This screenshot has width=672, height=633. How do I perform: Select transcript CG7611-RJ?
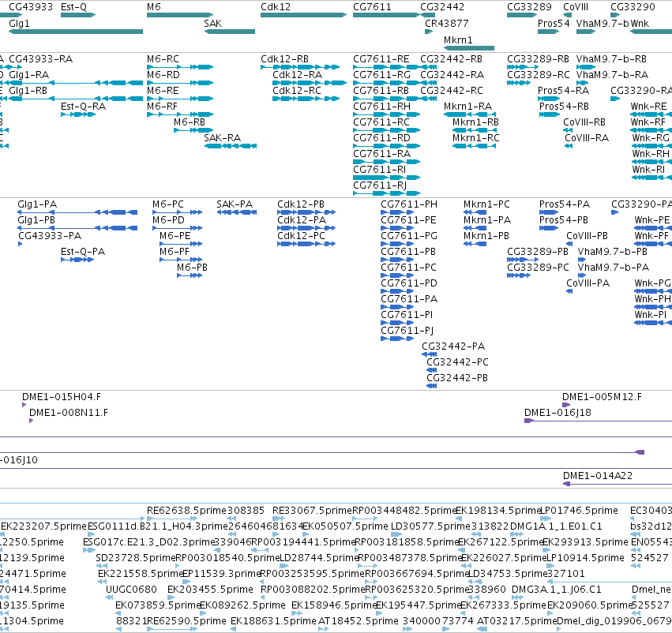tap(387, 193)
